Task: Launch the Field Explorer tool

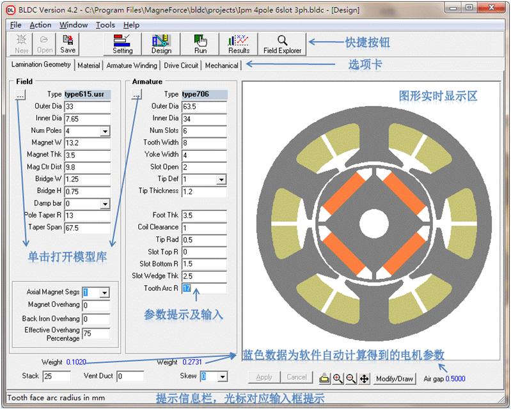Action: point(282,44)
